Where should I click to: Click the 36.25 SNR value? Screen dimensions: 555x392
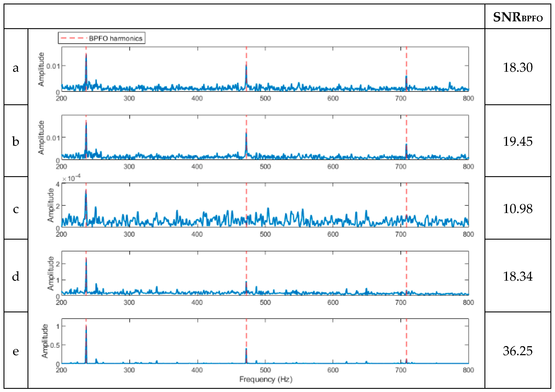click(518, 351)
